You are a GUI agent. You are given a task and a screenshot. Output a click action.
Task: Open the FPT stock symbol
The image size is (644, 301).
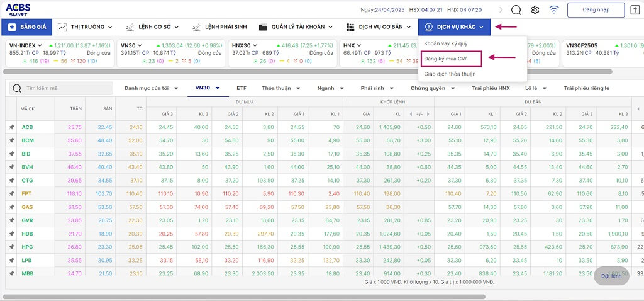(26, 194)
